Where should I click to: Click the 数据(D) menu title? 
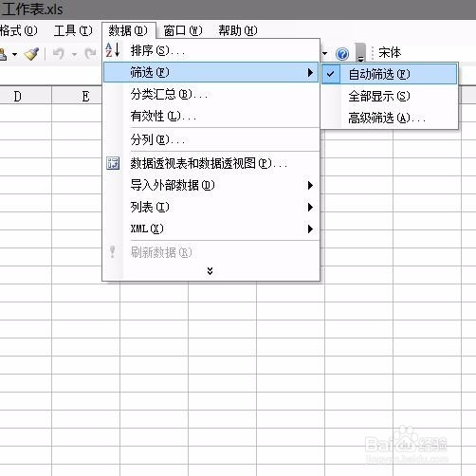pos(128,30)
